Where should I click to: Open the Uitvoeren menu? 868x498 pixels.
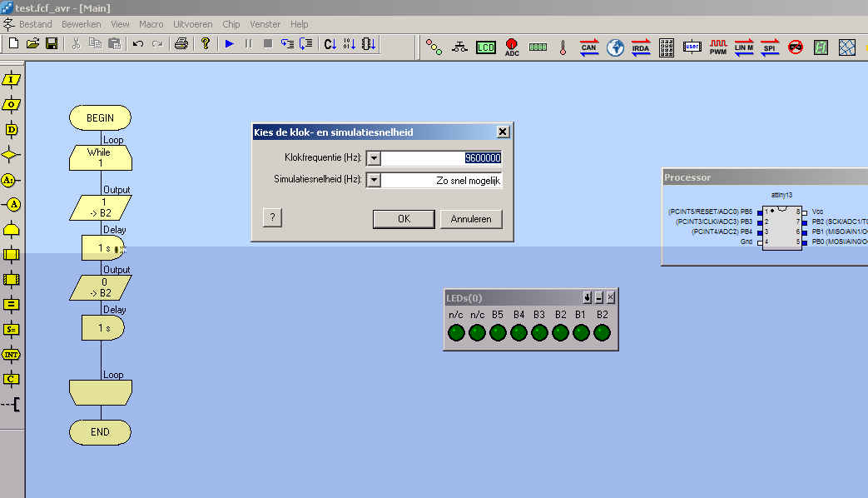(x=192, y=24)
